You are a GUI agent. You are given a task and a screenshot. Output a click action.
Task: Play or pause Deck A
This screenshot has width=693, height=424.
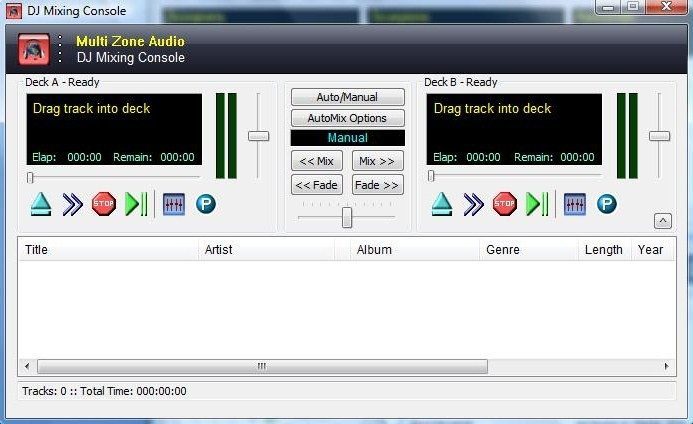[136, 204]
